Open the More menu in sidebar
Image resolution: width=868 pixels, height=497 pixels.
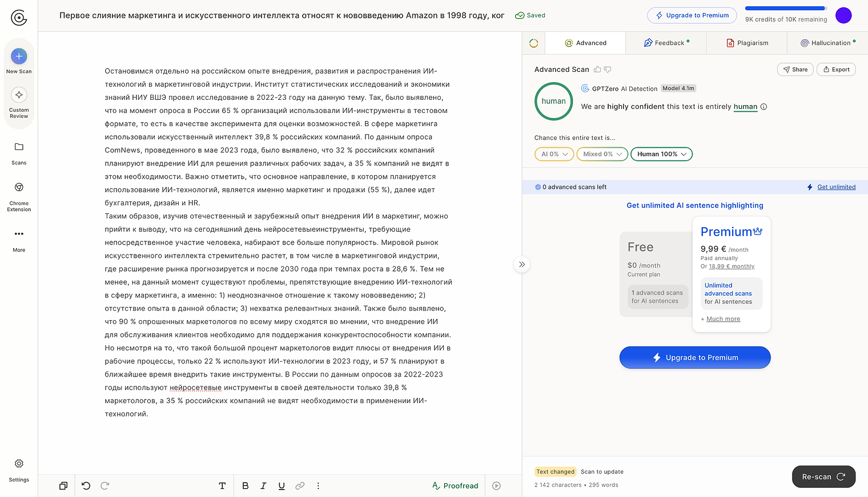tap(19, 240)
